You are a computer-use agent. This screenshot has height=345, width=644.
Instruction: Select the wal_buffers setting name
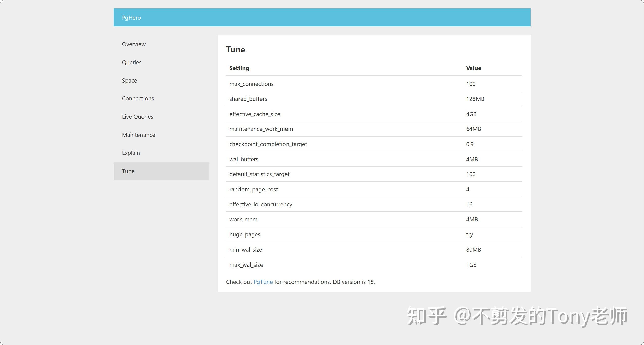click(244, 159)
